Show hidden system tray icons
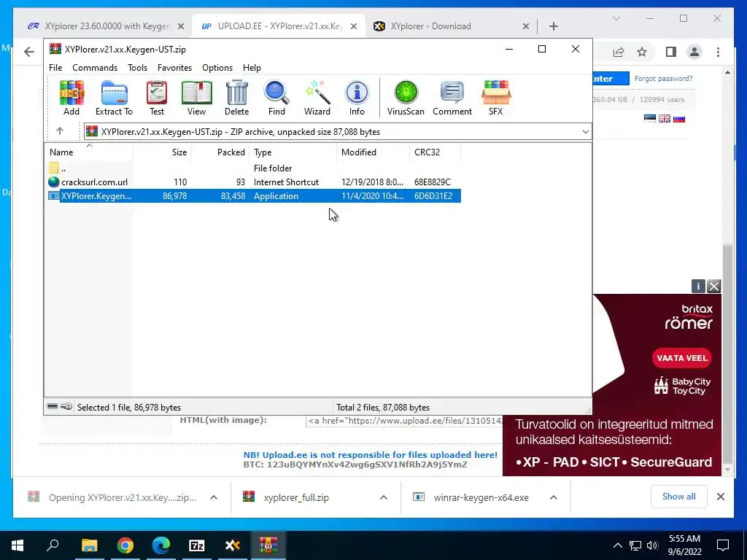This screenshot has width=747, height=560. pos(617,545)
